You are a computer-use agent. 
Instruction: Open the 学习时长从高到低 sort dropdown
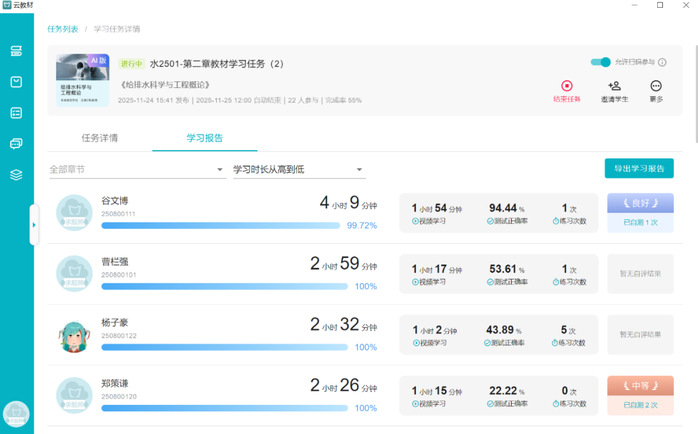[298, 170]
